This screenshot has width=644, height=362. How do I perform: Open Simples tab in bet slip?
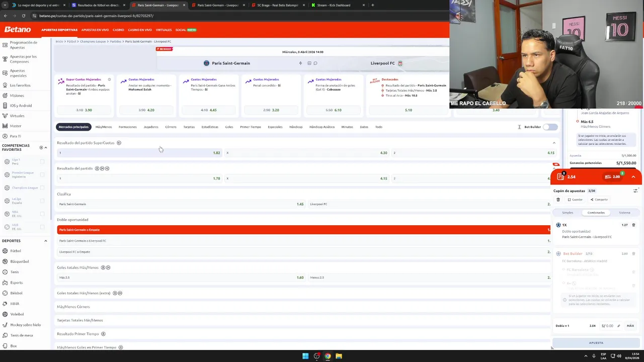click(x=568, y=213)
